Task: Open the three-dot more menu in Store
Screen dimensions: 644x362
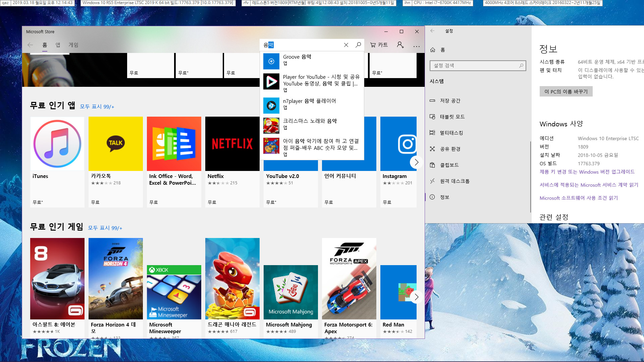Action: pyautogui.click(x=416, y=46)
